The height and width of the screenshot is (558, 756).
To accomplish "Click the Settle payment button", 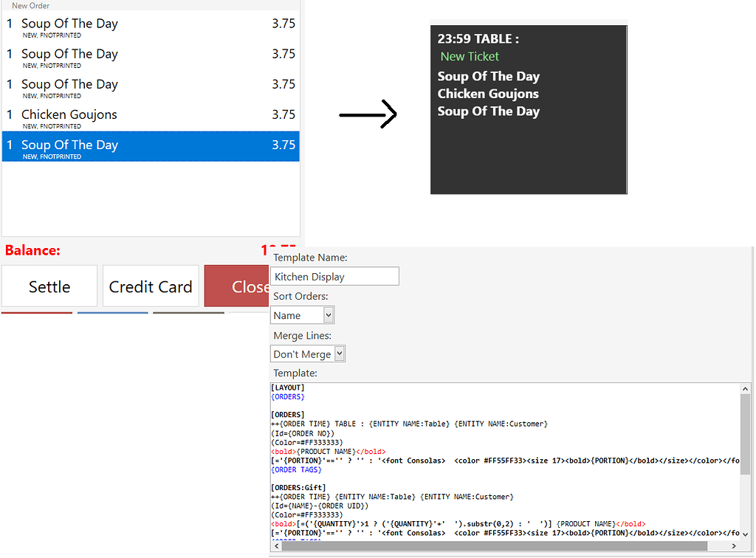I will tap(49, 286).
